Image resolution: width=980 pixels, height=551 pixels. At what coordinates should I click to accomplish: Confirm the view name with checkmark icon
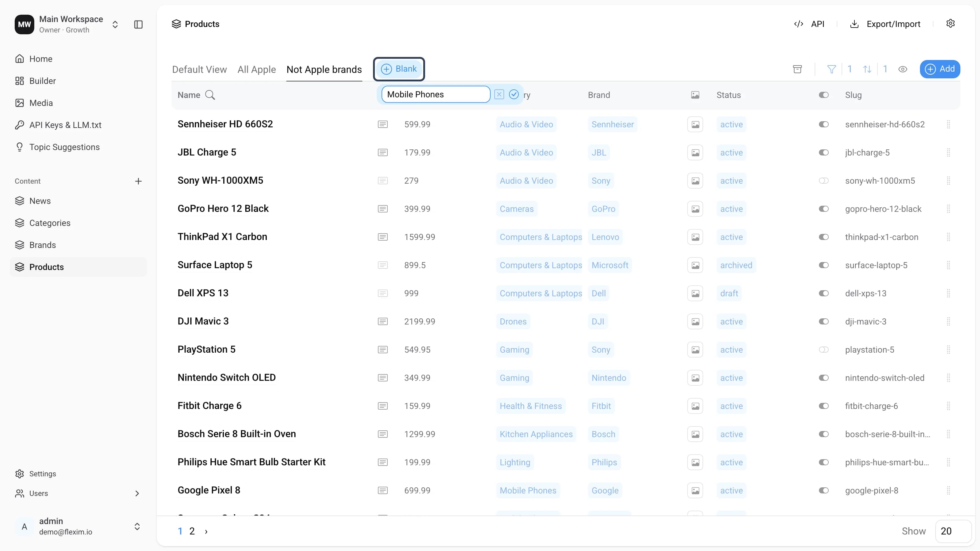(x=514, y=94)
